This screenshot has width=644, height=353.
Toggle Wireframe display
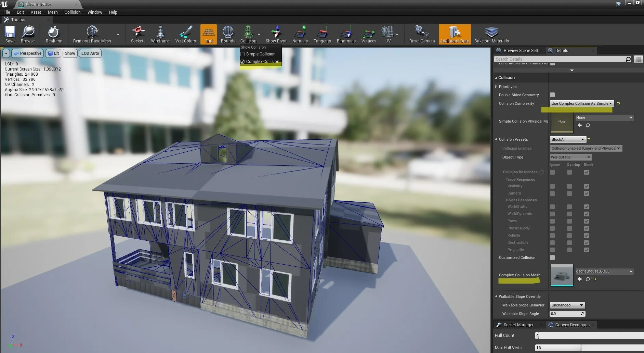(160, 34)
